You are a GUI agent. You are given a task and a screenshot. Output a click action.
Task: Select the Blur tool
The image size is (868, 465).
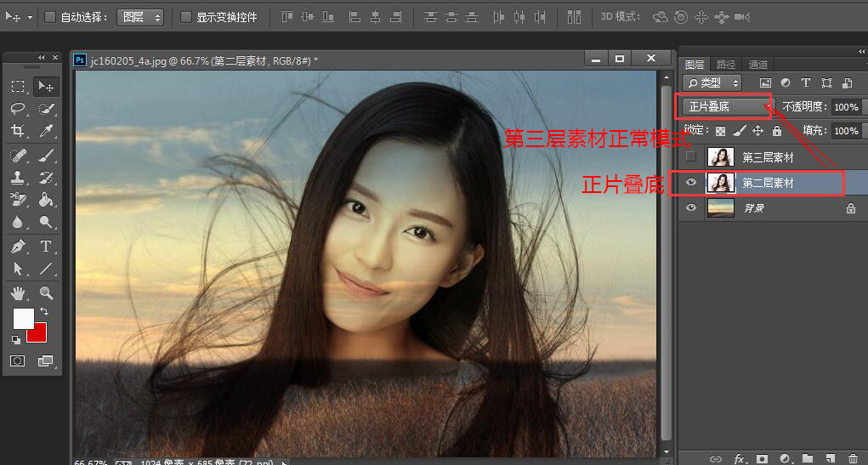18,222
